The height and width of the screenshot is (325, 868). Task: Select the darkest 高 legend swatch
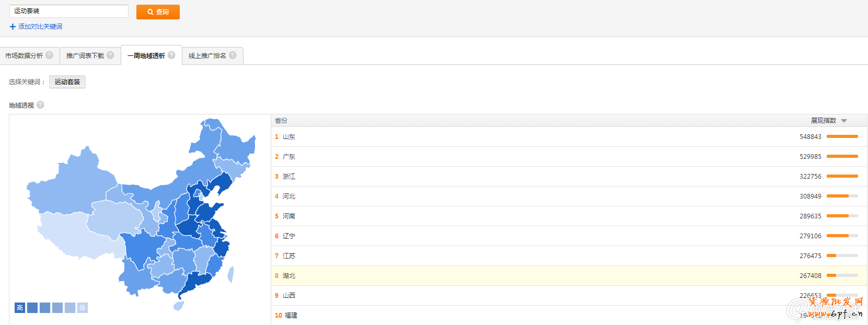[20, 308]
